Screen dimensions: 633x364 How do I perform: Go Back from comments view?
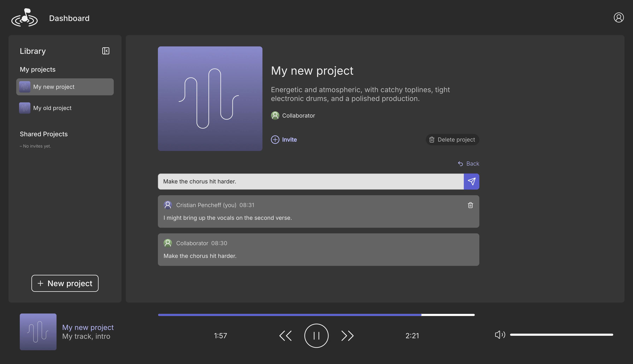click(468, 163)
